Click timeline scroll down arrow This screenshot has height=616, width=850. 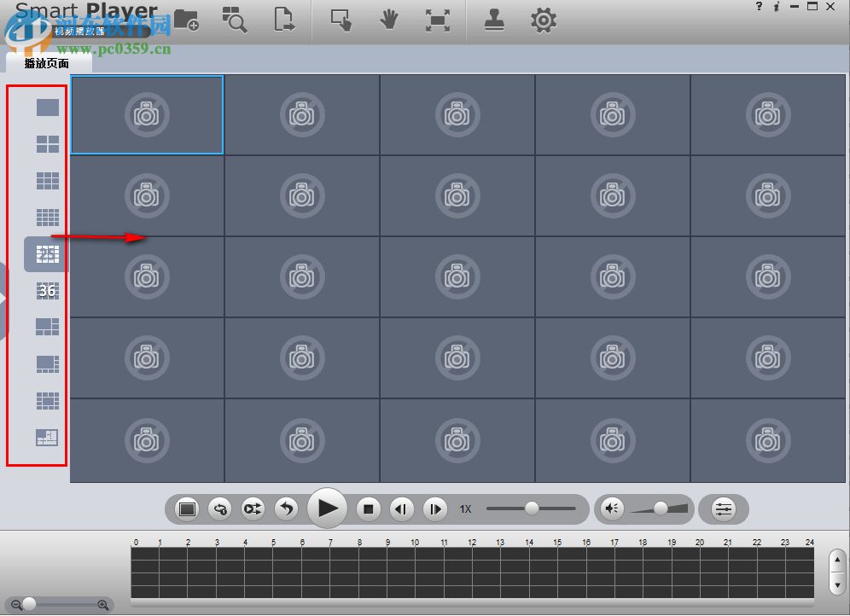pyautogui.click(x=837, y=585)
